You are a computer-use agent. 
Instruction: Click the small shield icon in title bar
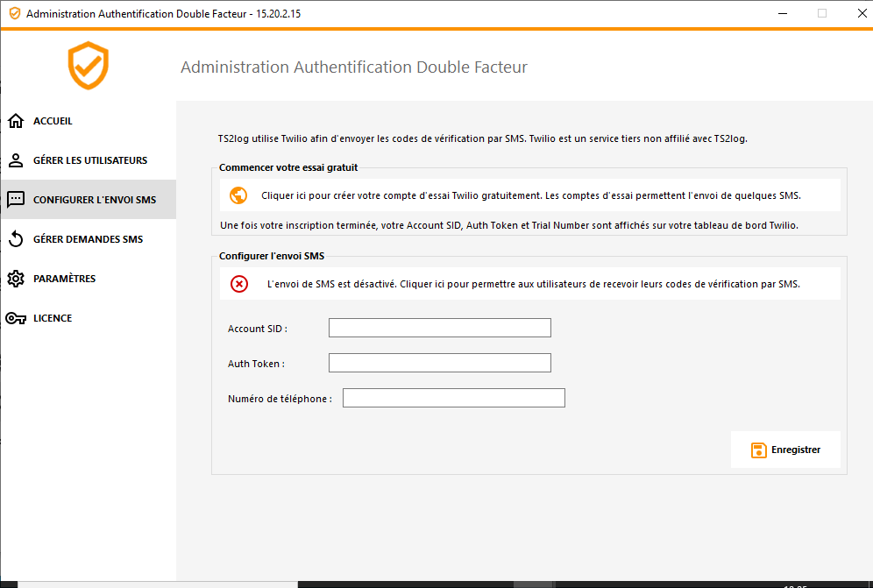pos(15,13)
